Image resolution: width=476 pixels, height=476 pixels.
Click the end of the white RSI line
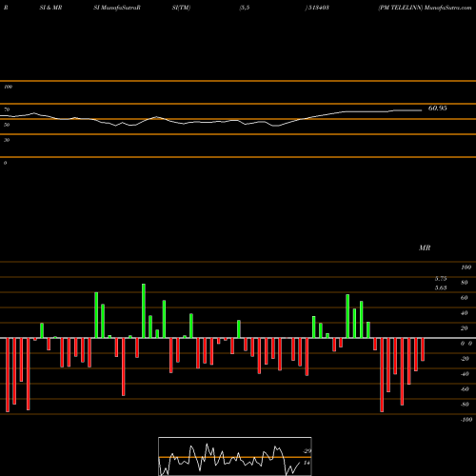(x=421, y=110)
